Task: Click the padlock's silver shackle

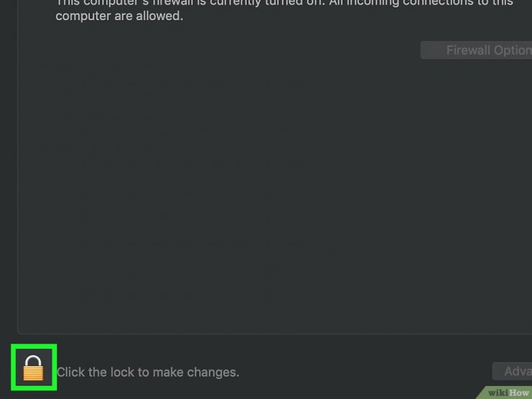Action: (x=33, y=361)
